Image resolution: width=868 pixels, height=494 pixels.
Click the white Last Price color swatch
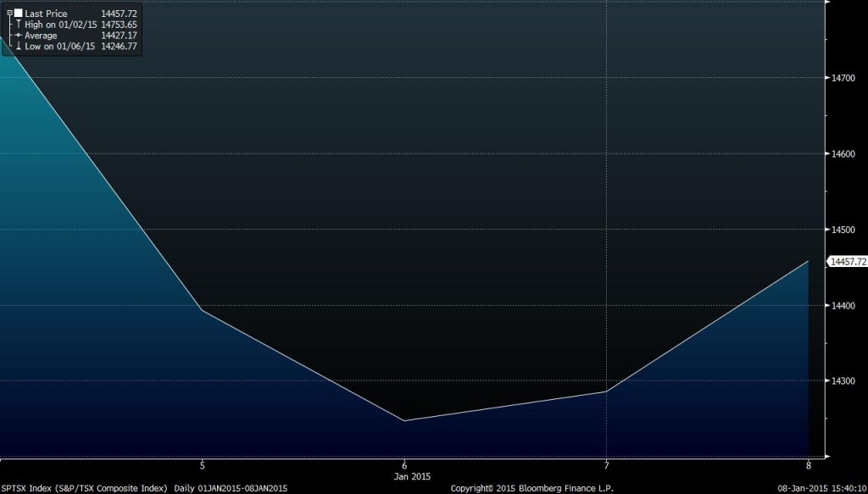pos(18,14)
